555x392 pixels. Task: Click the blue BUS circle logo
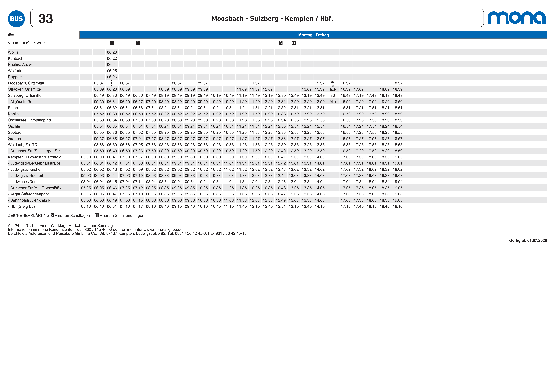[16, 19]
